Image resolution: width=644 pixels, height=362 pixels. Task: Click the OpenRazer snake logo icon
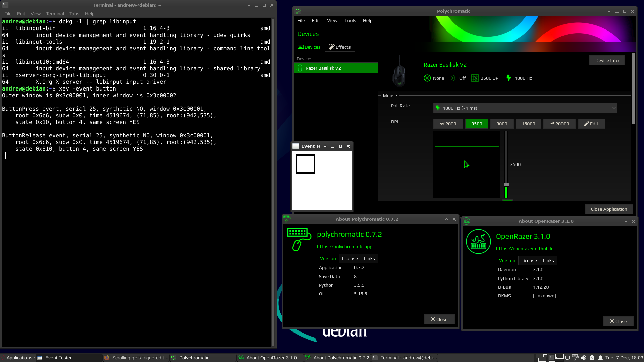(x=478, y=241)
